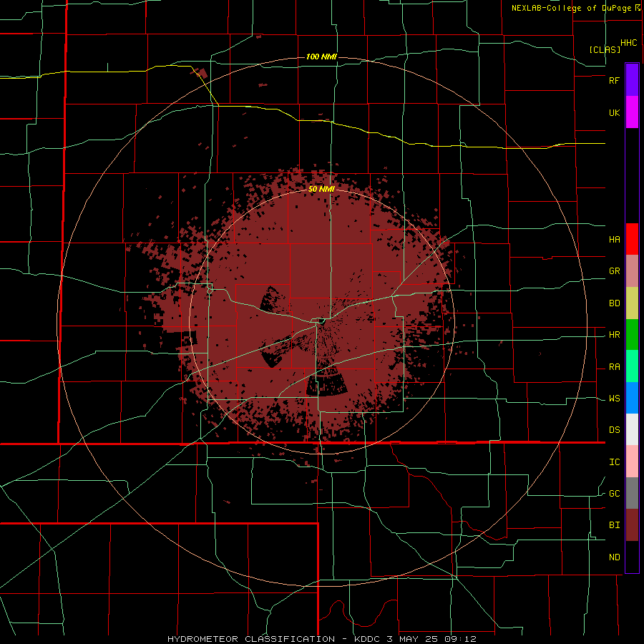
Task: Click the DS legend label
Action: point(614,430)
